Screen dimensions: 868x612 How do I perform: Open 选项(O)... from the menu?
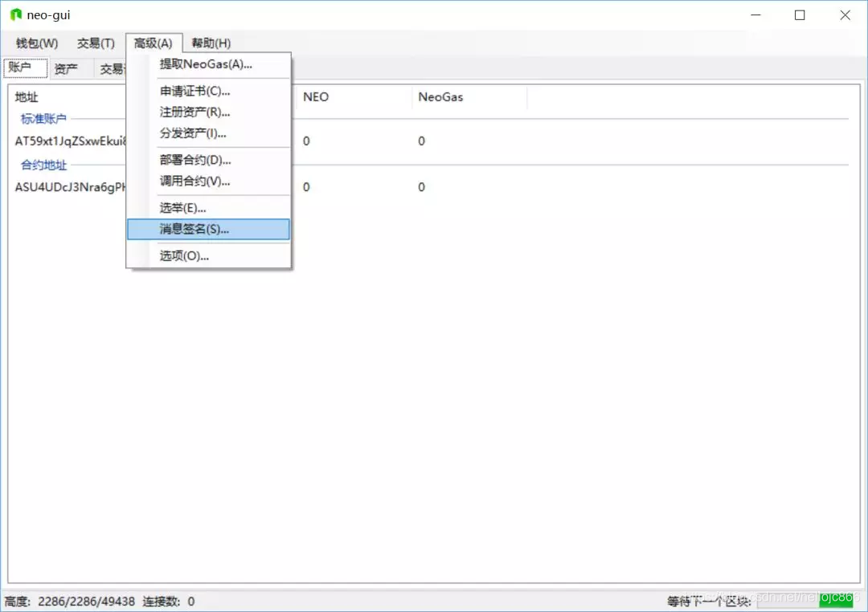point(208,255)
